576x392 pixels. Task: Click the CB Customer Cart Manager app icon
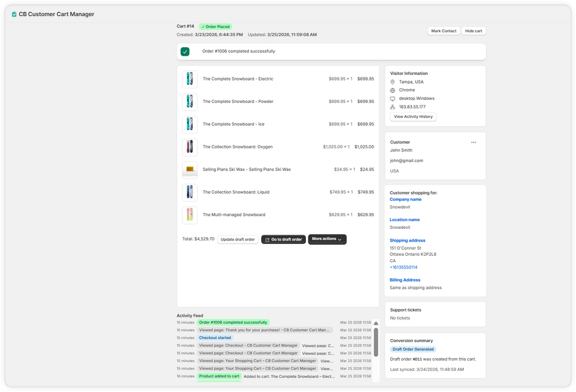[x=14, y=14]
